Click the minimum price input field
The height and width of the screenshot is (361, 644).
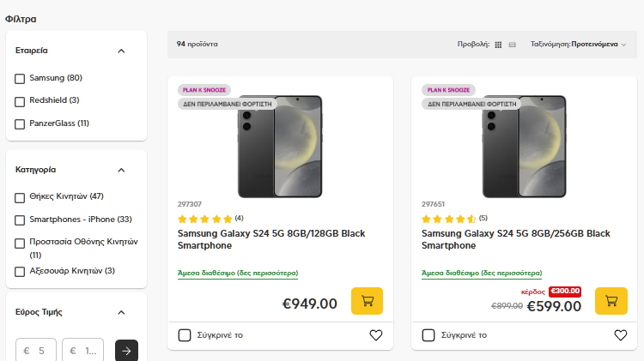pyautogui.click(x=39, y=350)
